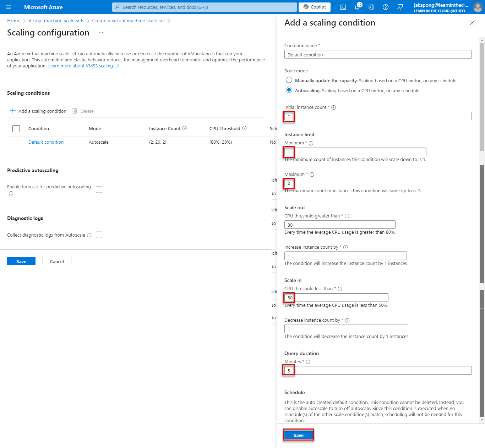
Task: Click the panel scrollbar up arrow
Action: tap(482, 40)
